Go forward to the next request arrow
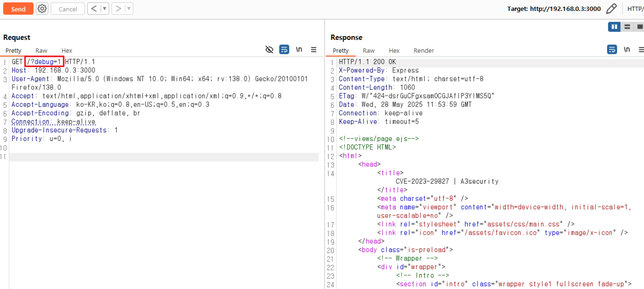Viewport: 644px width, 289px height. click(118, 9)
